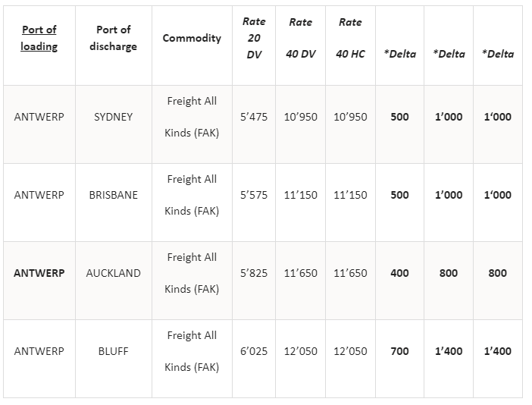The image size is (532, 405).
Task: Select the Rate 20 DV header
Action: pos(254,38)
